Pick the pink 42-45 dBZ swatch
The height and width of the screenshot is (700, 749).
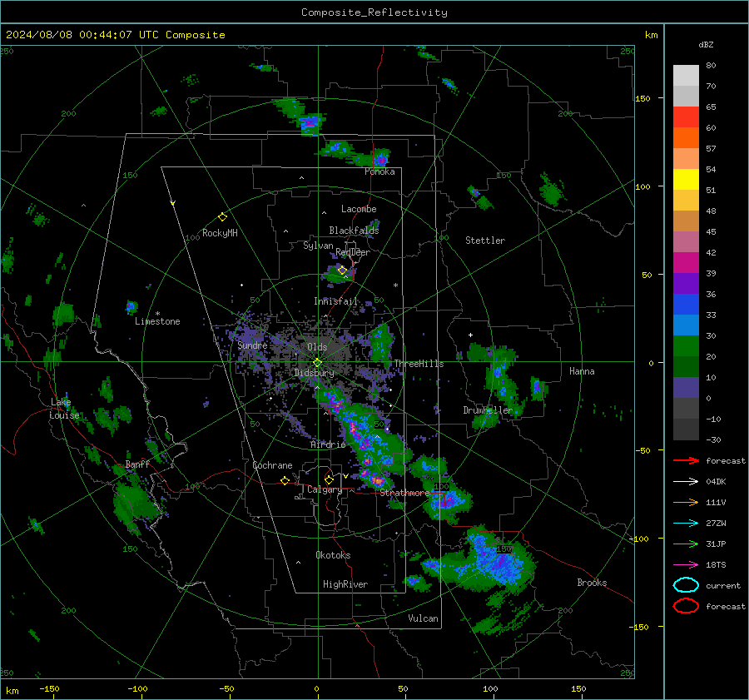tap(686, 241)
